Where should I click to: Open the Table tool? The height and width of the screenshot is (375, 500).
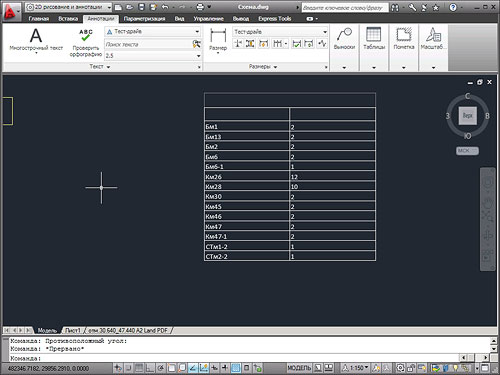pyautogui.click(x=374, y=39)
